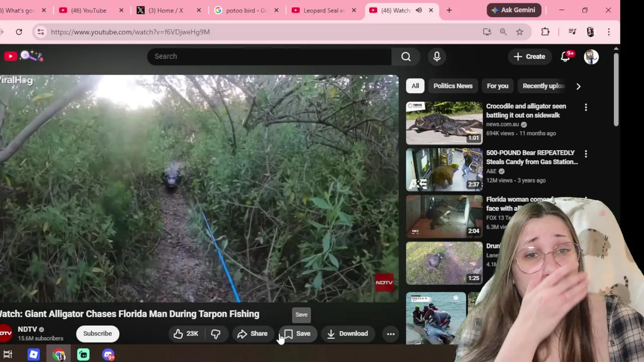Open Chrome extensions puzzle icon
This screenshot has height=362, width=644.
pos(545,32)
